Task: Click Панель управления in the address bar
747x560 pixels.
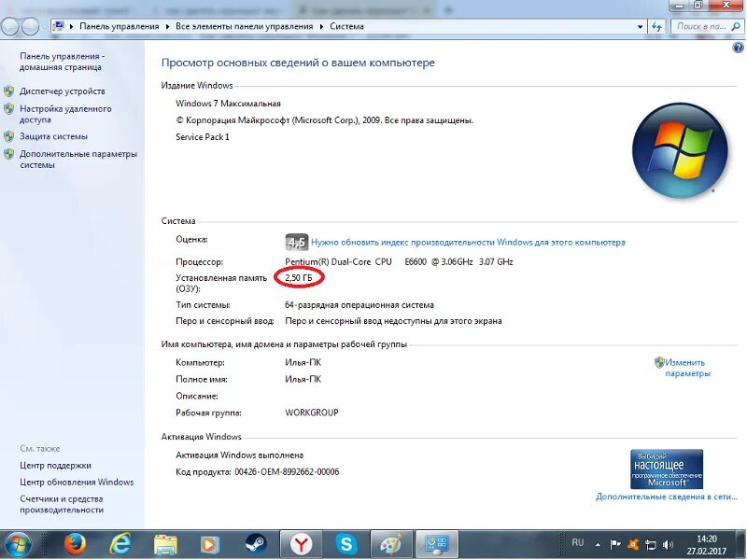Action: pyautogui.click(x=120, y=27)
